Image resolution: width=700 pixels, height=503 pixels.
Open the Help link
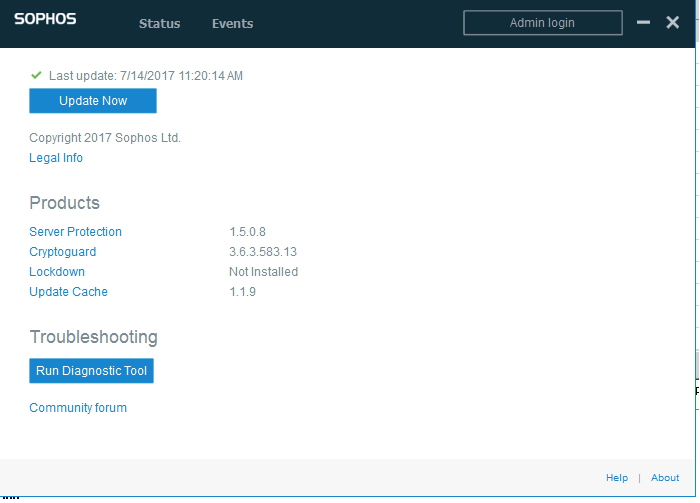[617, 478]
